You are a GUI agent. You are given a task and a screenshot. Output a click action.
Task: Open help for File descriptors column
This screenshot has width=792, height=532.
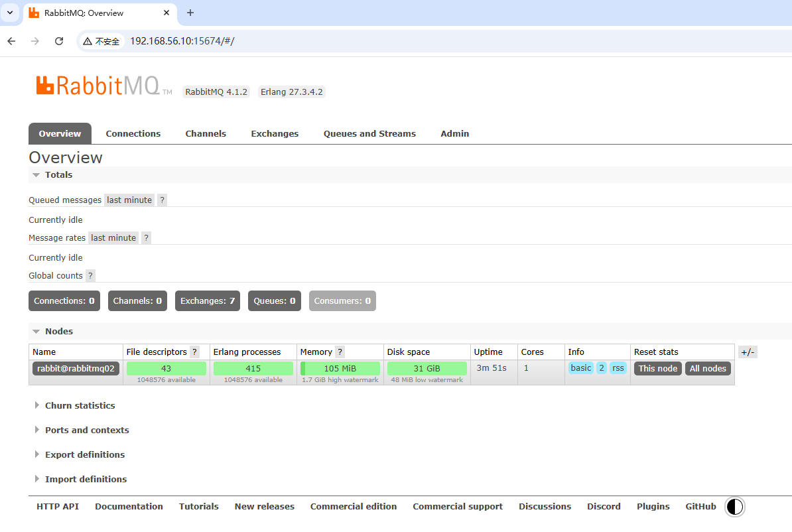tap(194, 352)
